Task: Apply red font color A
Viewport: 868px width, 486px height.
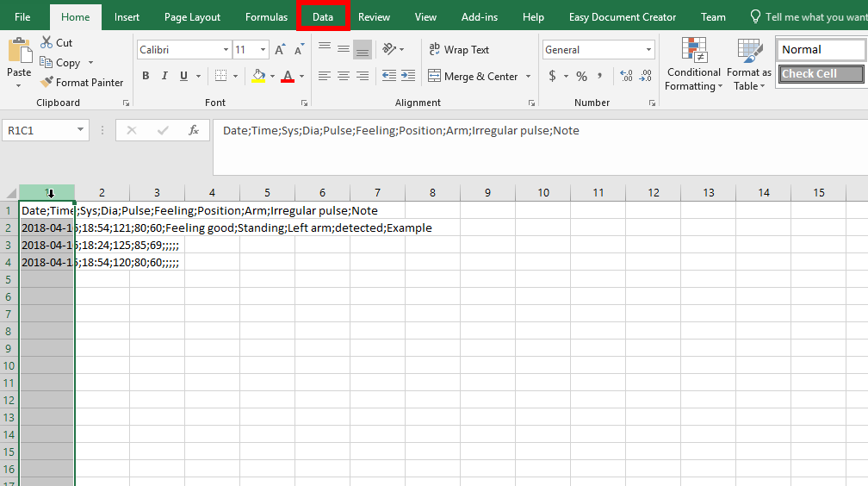Action: click(x=288, y=76)
